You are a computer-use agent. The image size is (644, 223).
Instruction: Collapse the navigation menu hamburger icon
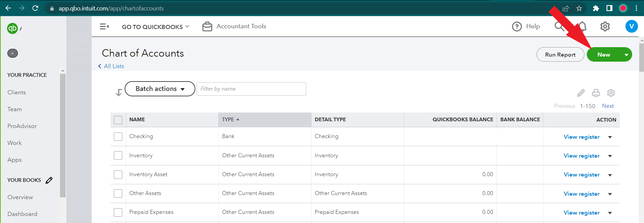[x=104, y=26]
